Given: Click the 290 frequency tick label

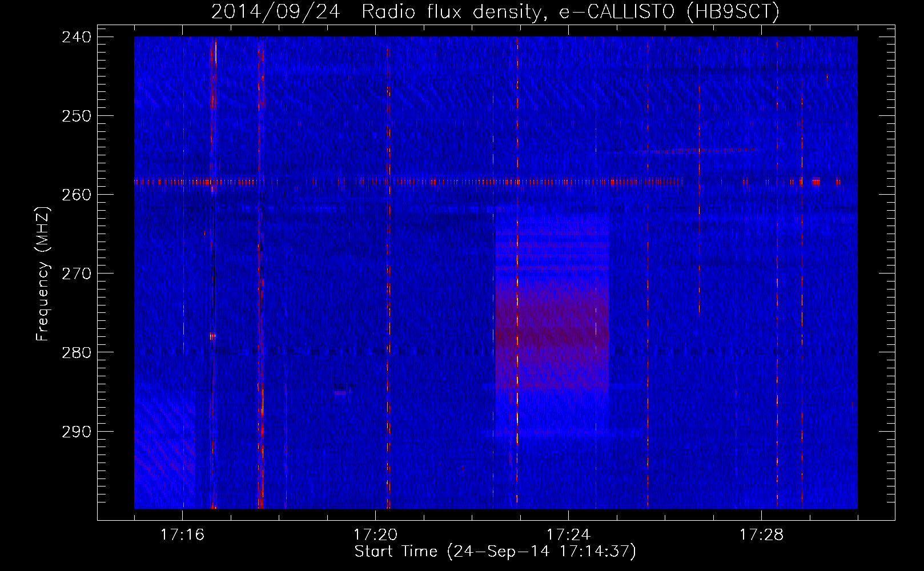Looking at the screenshot, I should [77, 432].
